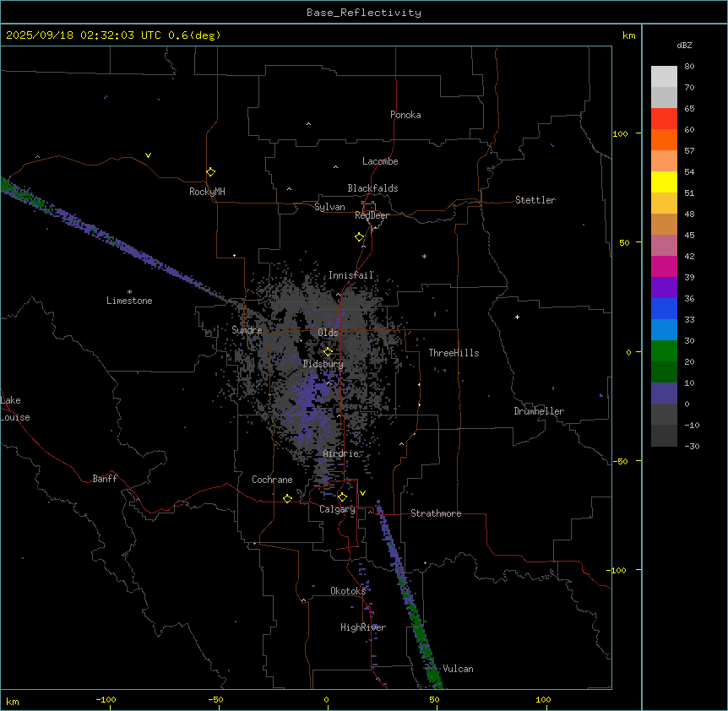Click the dBZ legend heading
The height and width of the screenshot is (711, 728).
(685, 45)
